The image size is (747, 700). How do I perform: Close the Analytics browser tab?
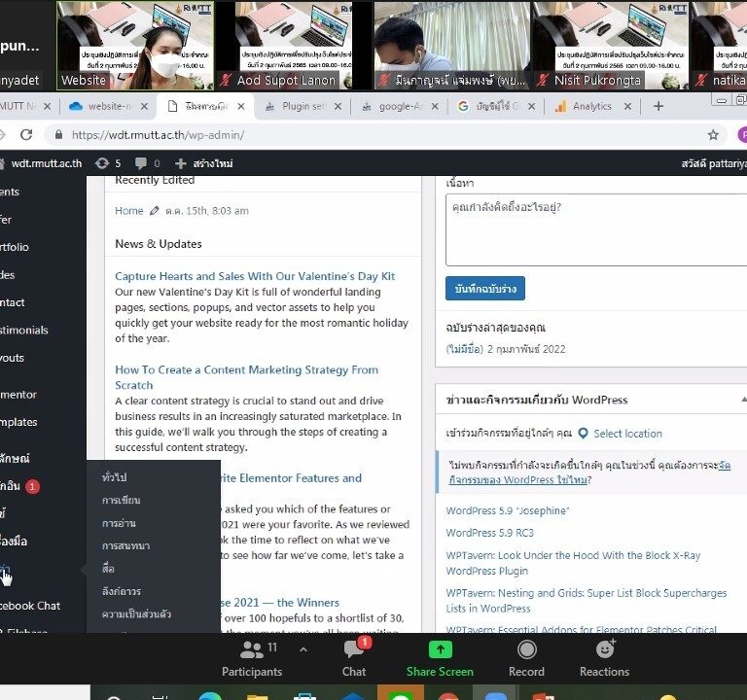[x=628, y=106]
